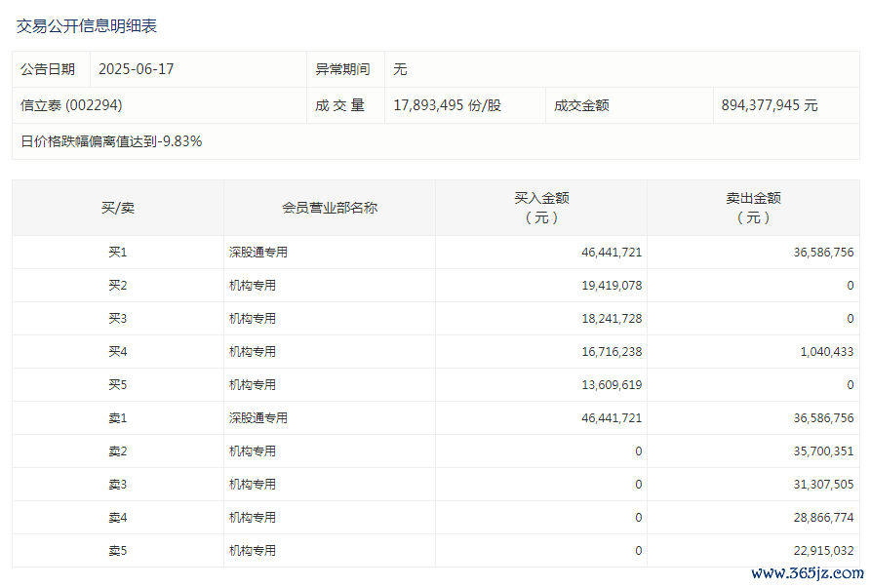Viewport: 871px width, 588px height.
Task: Select 深股通专用 in the 卖1 row
Action: tap(258, 418)
